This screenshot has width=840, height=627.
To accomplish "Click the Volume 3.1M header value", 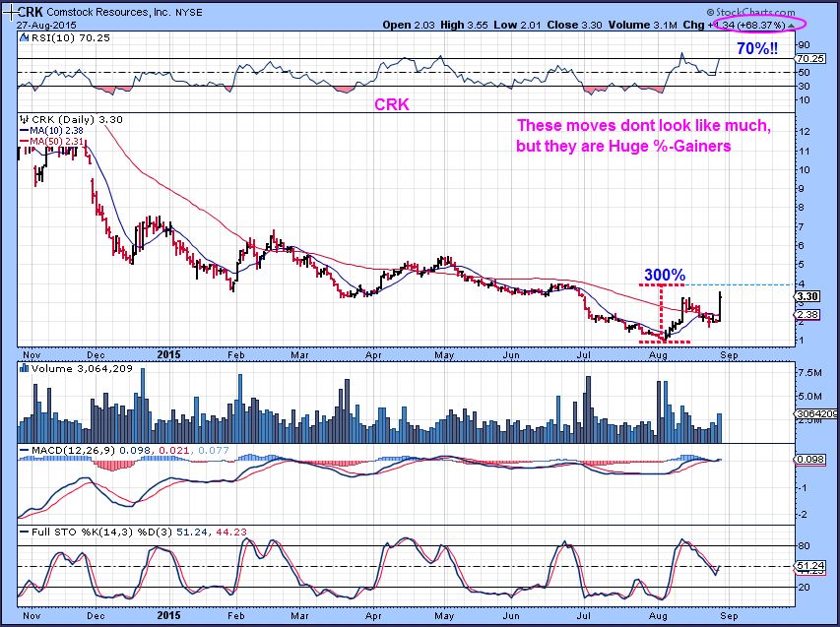I will click(x=644, y=26).
